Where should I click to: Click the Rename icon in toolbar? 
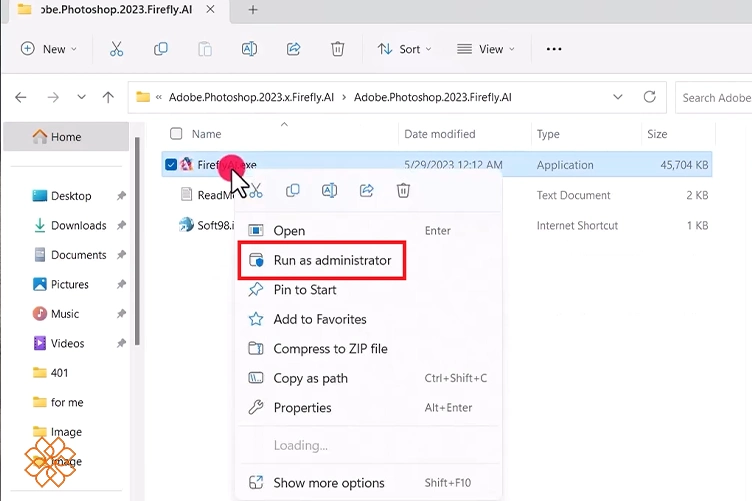point(249,49)
